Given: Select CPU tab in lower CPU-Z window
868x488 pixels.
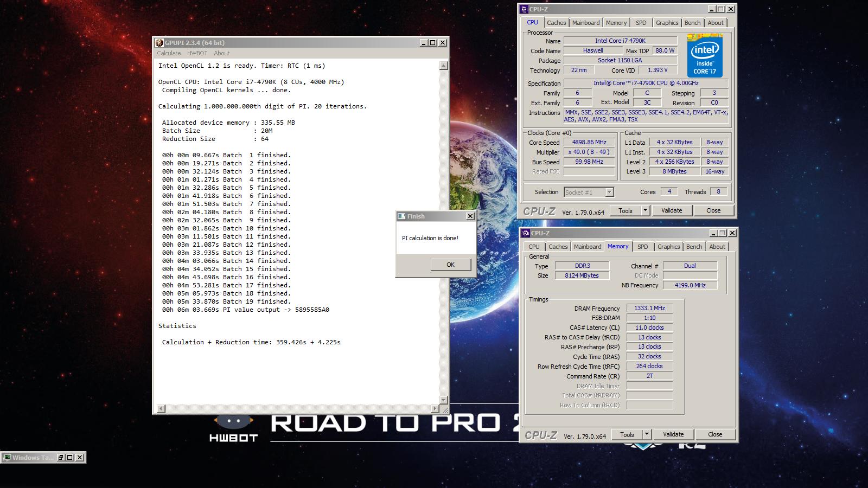Looking at the screenshot, I should click(x=534, y=247).
